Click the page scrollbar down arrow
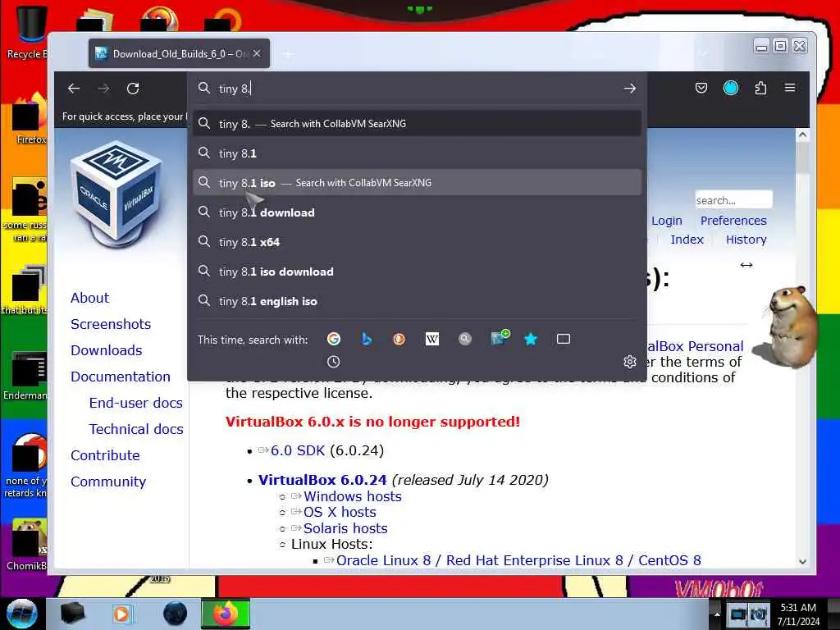Viewport: 840px width, 630px height. pyautogui.click(x=802, y=561)
